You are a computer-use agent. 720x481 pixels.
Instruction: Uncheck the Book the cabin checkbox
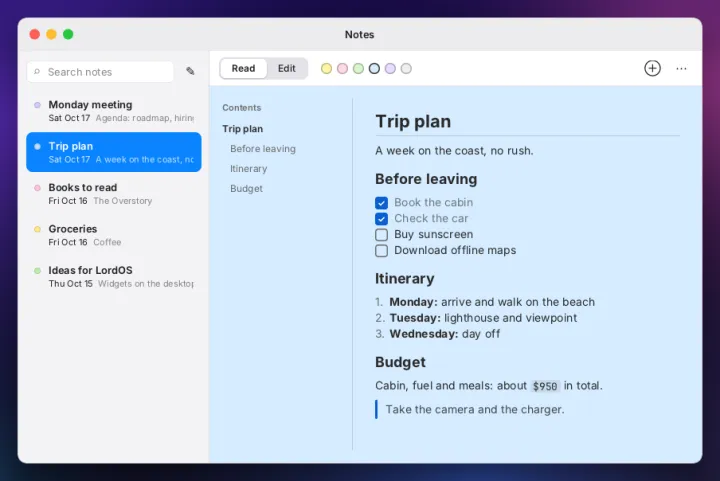(x=381, y=202)
